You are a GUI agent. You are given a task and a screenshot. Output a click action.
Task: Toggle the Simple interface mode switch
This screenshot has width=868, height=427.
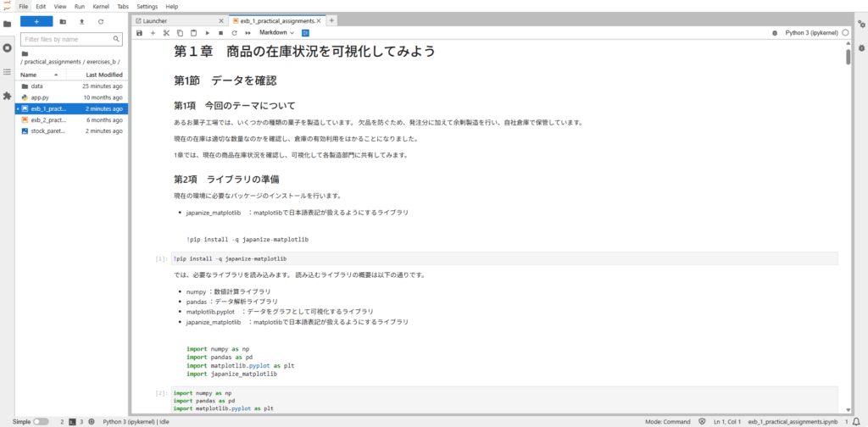tap(41, 421)
